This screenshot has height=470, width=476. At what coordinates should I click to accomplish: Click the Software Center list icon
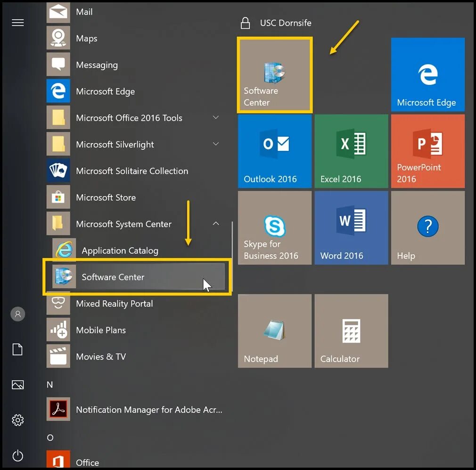64,277
